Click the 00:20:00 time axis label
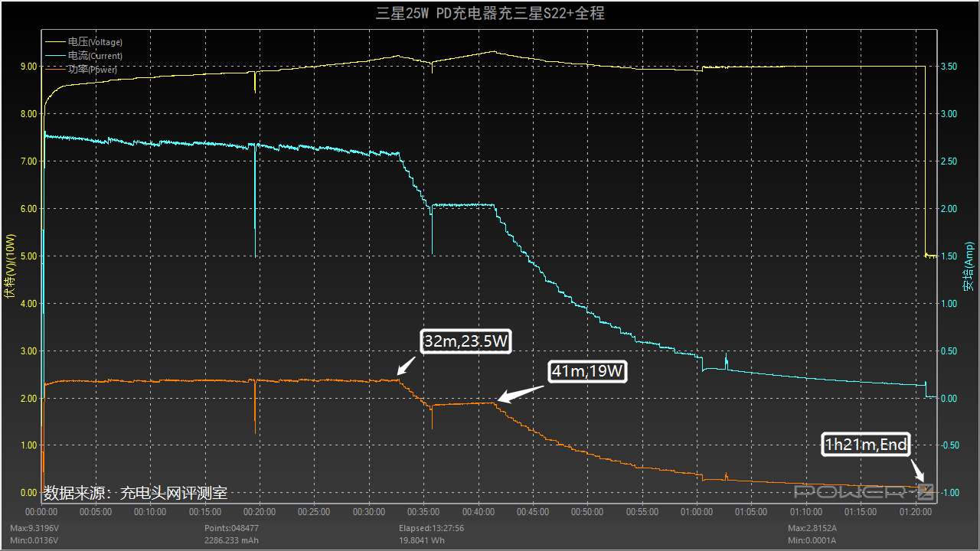980x551 pixels. point(260,512)
